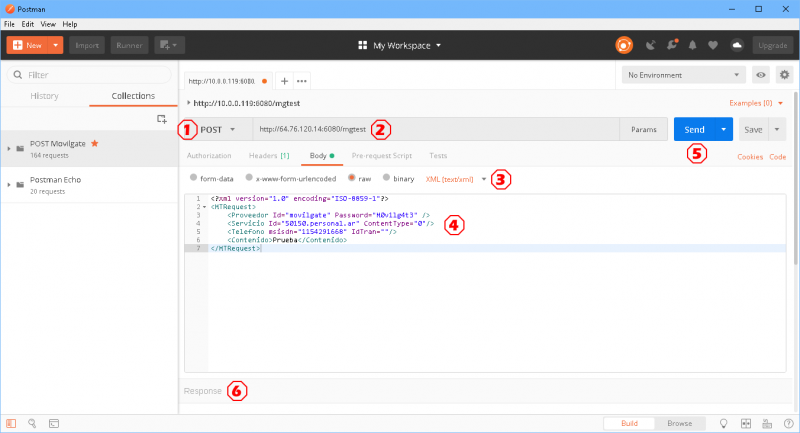This screenshot has height=433, width=800.
Task: Click the Import button
Action: point(87,45)
